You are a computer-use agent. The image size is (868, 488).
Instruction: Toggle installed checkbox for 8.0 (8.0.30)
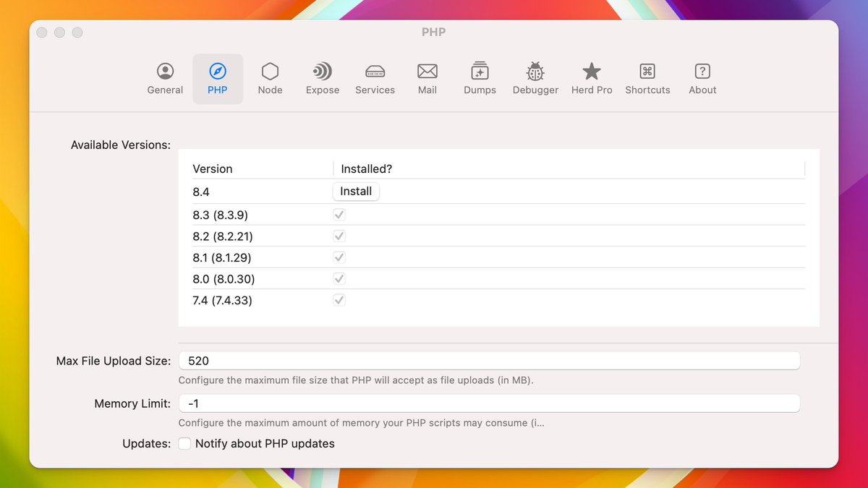(339, 278)
